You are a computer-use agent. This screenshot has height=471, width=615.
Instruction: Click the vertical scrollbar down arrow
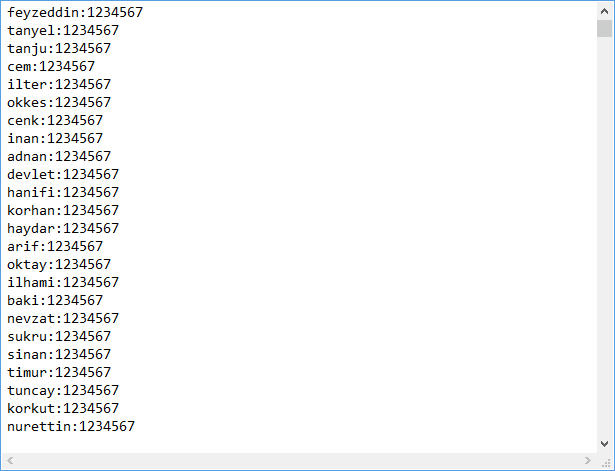coord(604,444)
